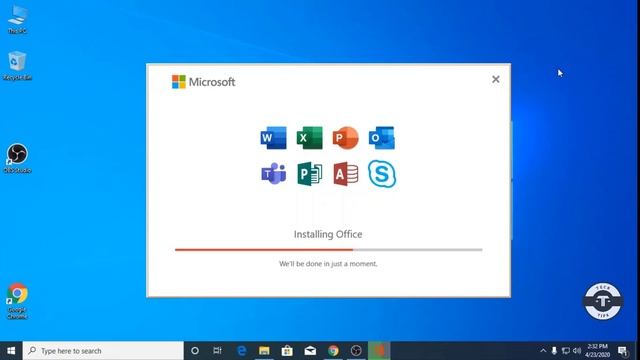Open the network tray icon
Viewport: 640px width, 360px height.
coord(565,351)
